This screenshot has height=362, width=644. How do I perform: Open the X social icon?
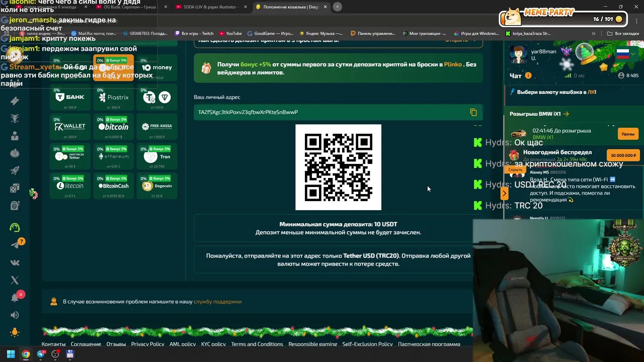pos(15,280)
